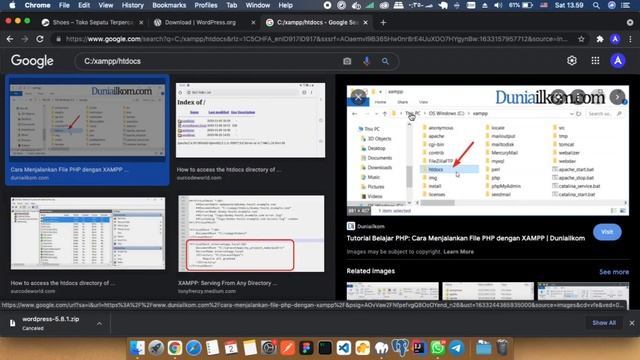The width and height of the screenshot is (640, 360).
Task: Open Telegram from the dock
Action: pyautogui.click(x=456, y=348)
